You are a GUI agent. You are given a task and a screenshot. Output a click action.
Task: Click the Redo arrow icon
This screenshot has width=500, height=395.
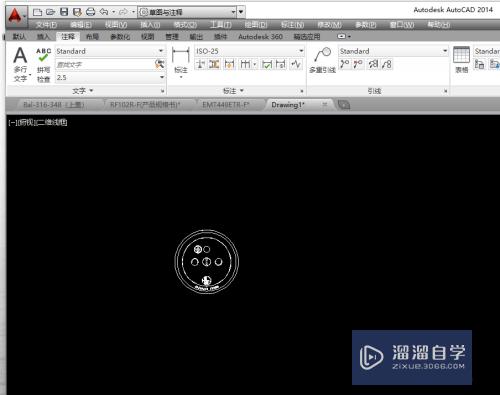123,12
